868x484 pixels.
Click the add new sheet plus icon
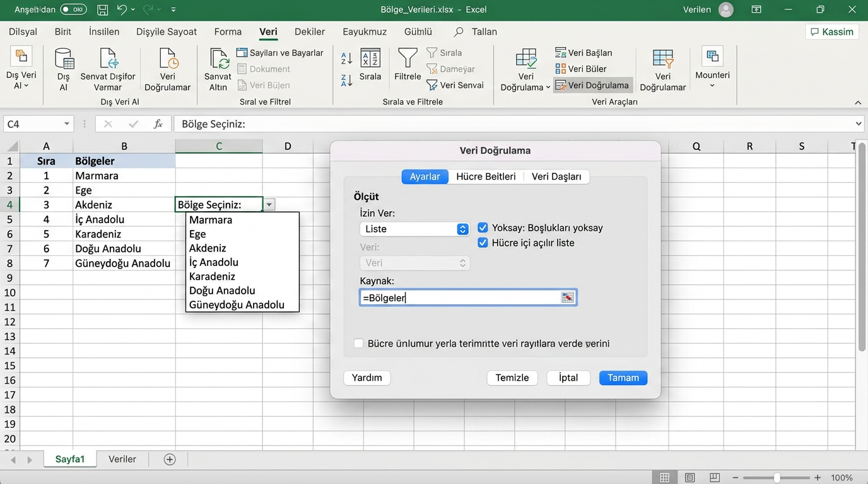click(x=170, y=459)
